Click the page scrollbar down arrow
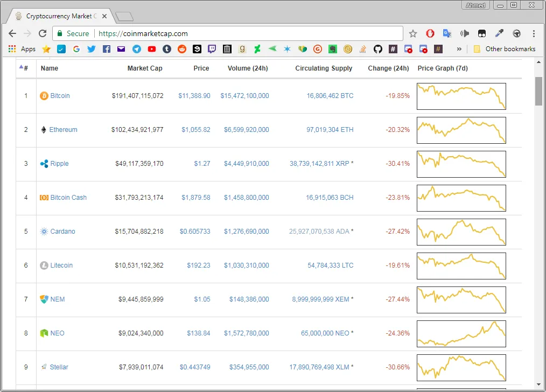546x392 pixels. [538, 384]
